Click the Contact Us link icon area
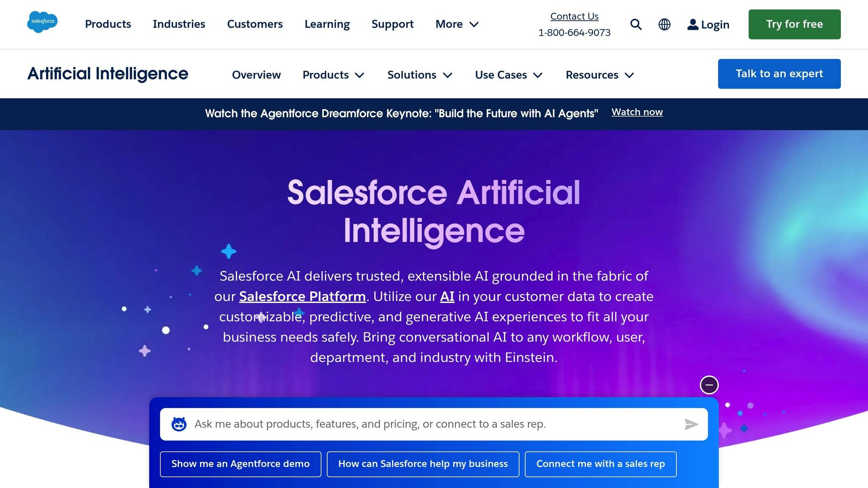Screen dimensions: 868x488 (574, 16)
